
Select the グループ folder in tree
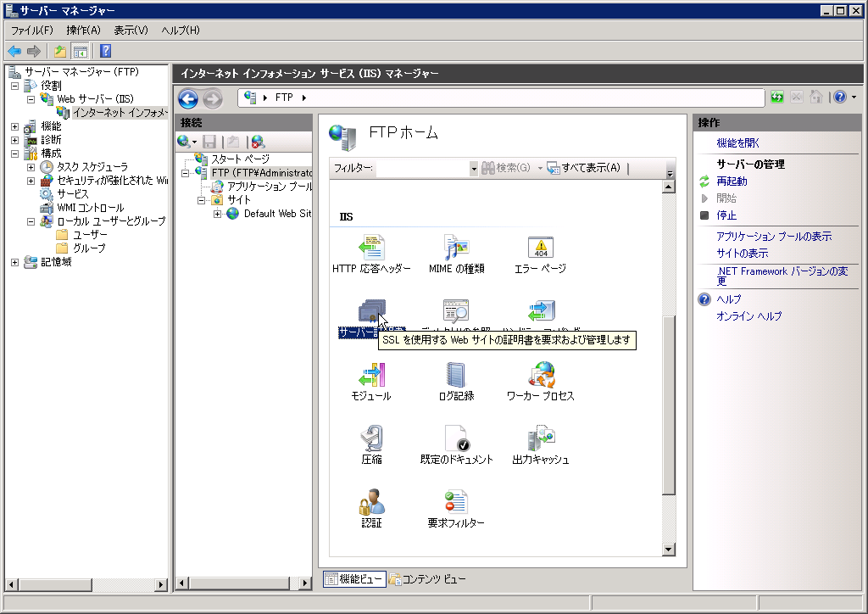(x=89, y=248)
